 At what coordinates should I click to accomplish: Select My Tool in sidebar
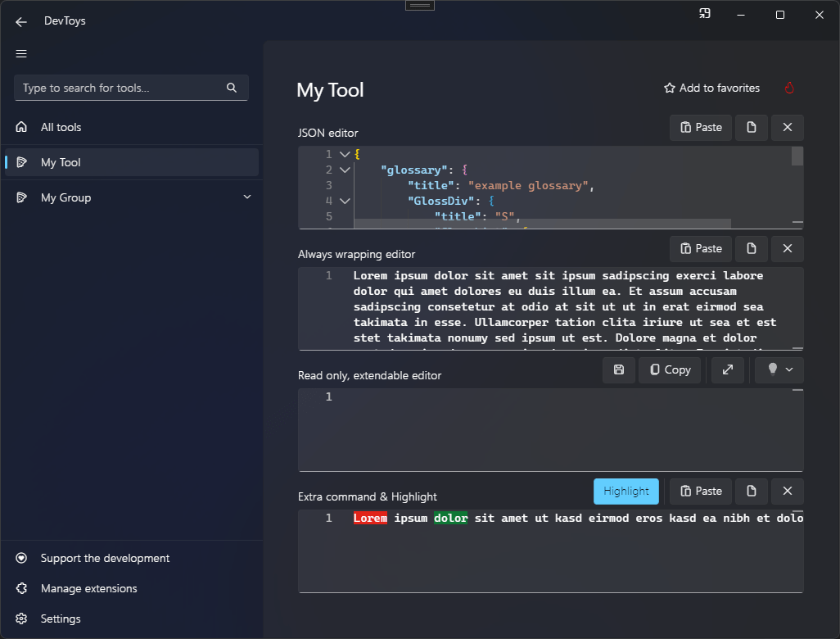131,162
